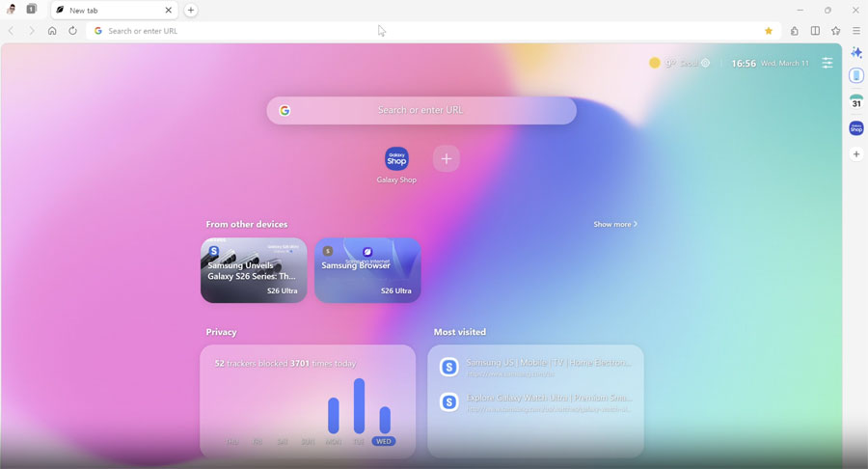
Task: Click the 16:56 clock display
Action: tap(744, 64)
